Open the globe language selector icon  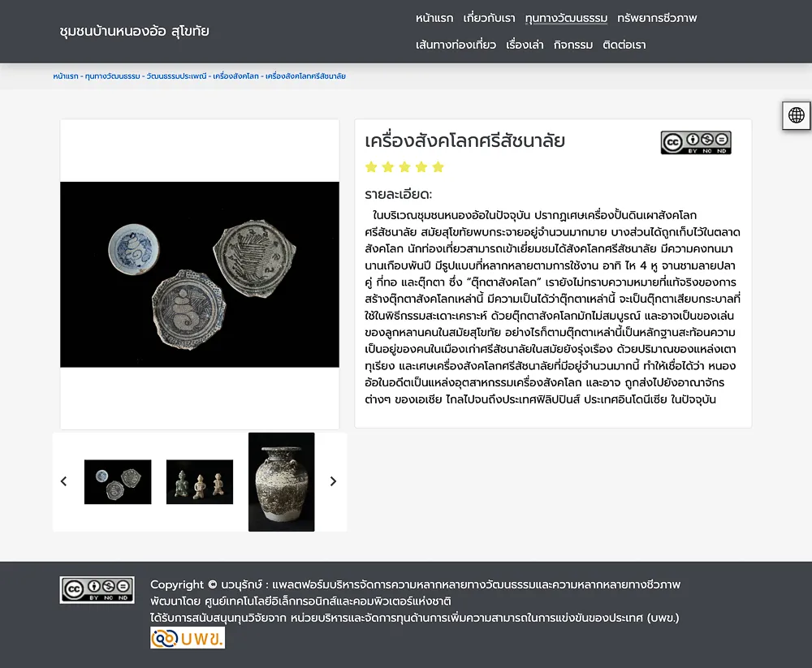(796, 115)
